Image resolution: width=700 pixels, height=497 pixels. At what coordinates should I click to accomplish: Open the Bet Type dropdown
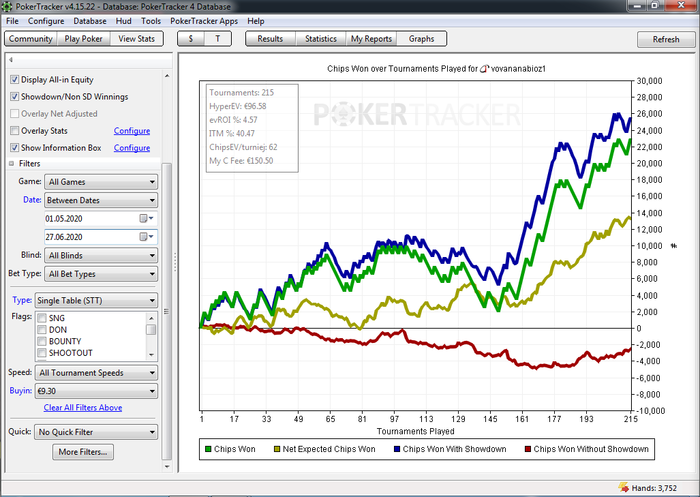[x=101, y=274]
